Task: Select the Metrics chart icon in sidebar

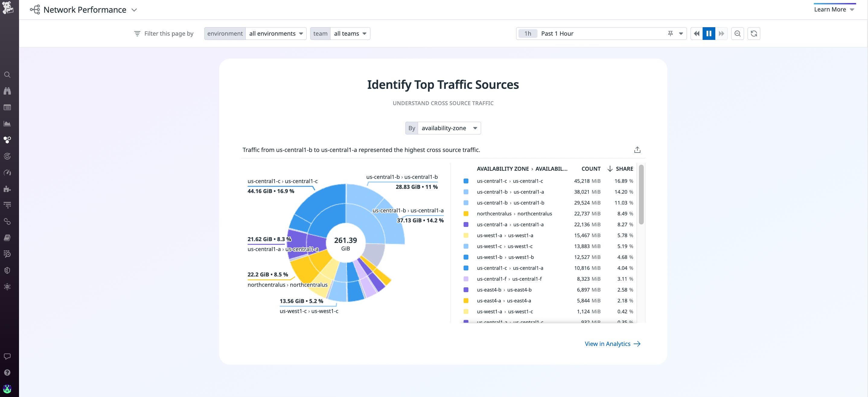Action: tap(8, 124)
